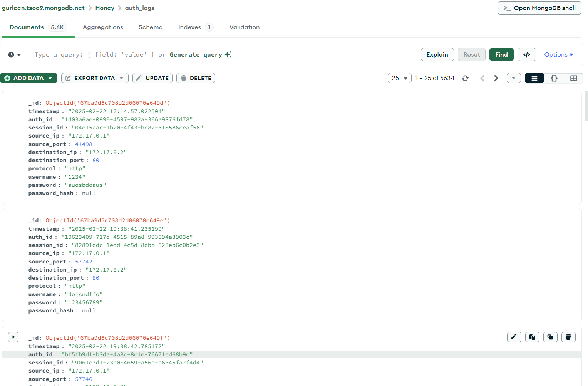Open the ADD DATA dropdown

click(x=28, y=78)
